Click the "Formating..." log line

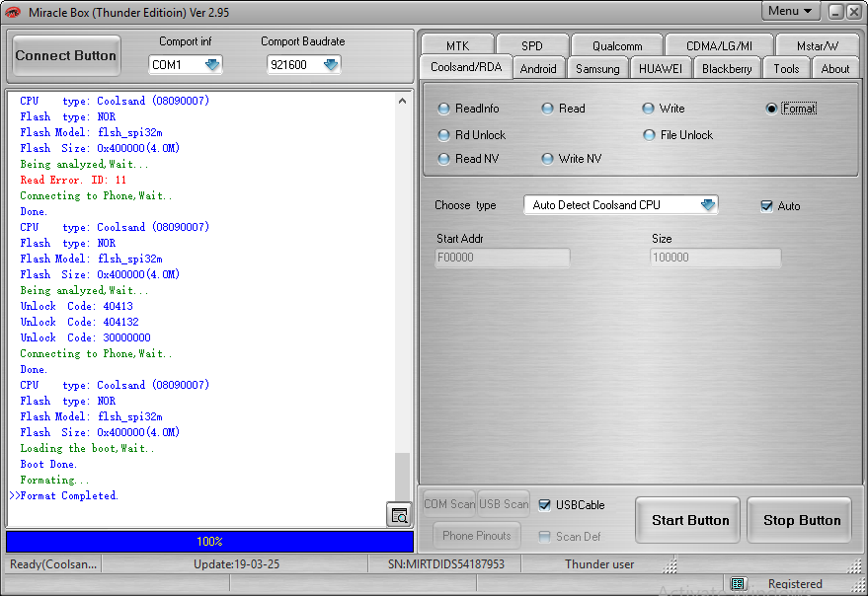click(54, 480)
